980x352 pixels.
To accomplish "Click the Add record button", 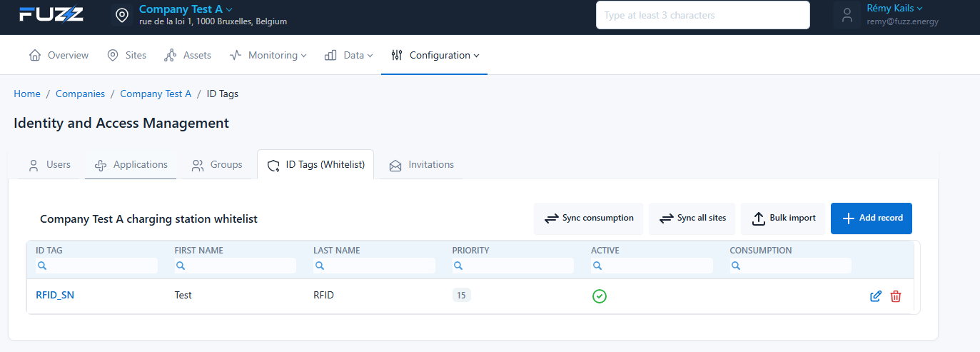I will (x=872, y=218).
